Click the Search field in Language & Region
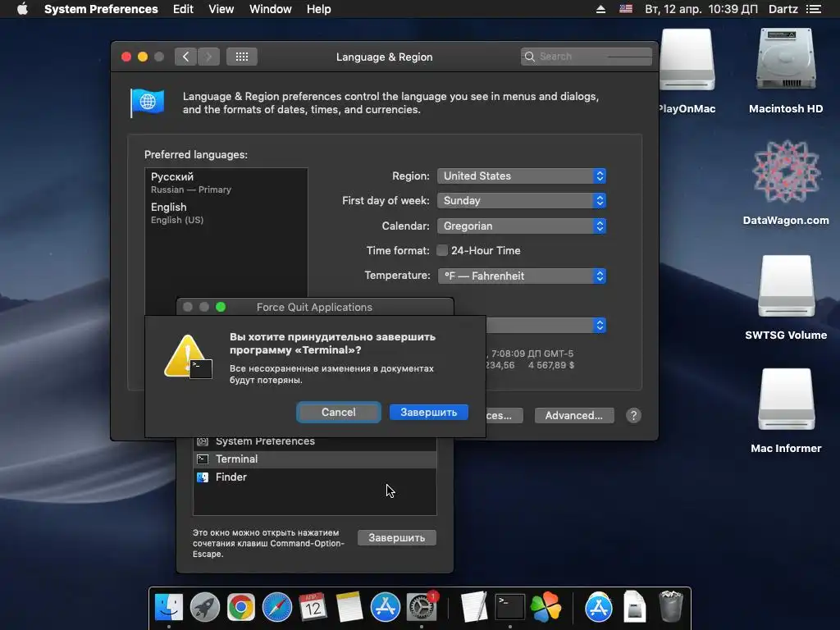The height and width of the screenshot is (630, 840). [x=586, y=57]
